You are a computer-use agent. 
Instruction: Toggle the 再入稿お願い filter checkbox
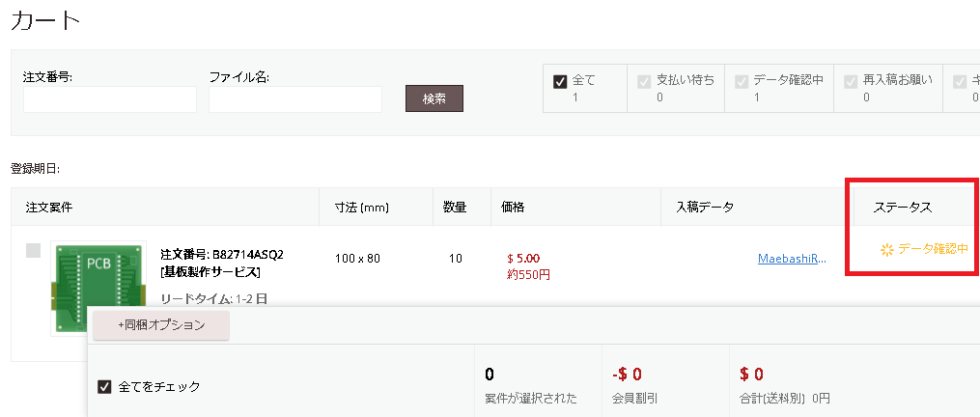tap(851, 81)
